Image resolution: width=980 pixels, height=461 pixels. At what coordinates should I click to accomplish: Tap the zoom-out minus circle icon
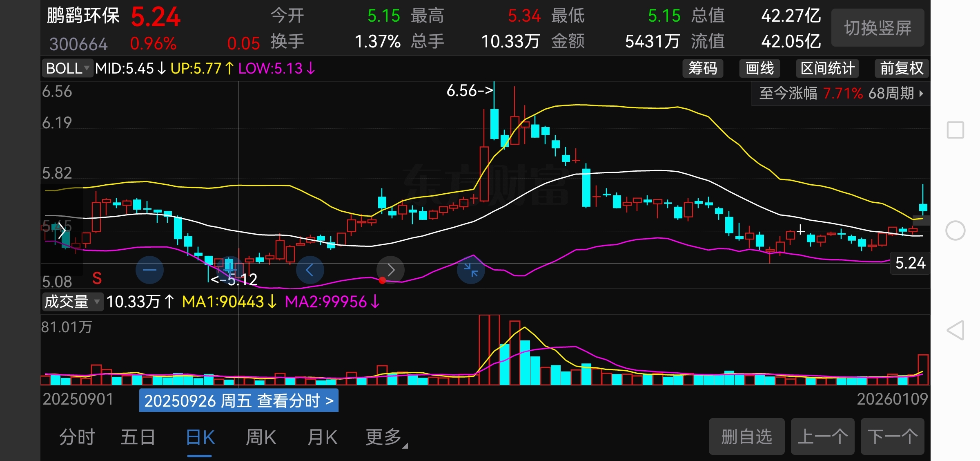[x=149, y=270]
